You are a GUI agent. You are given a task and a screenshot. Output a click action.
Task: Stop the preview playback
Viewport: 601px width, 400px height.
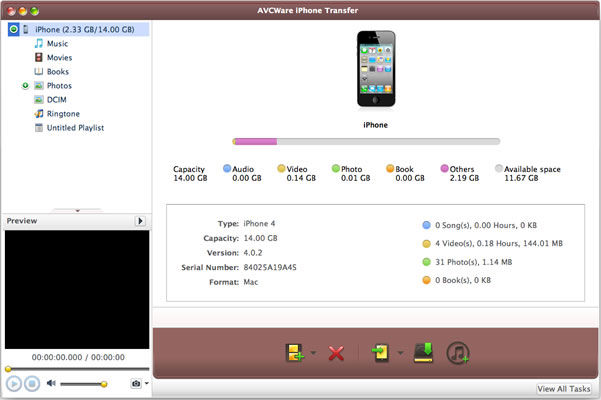[x=32, y=383]
